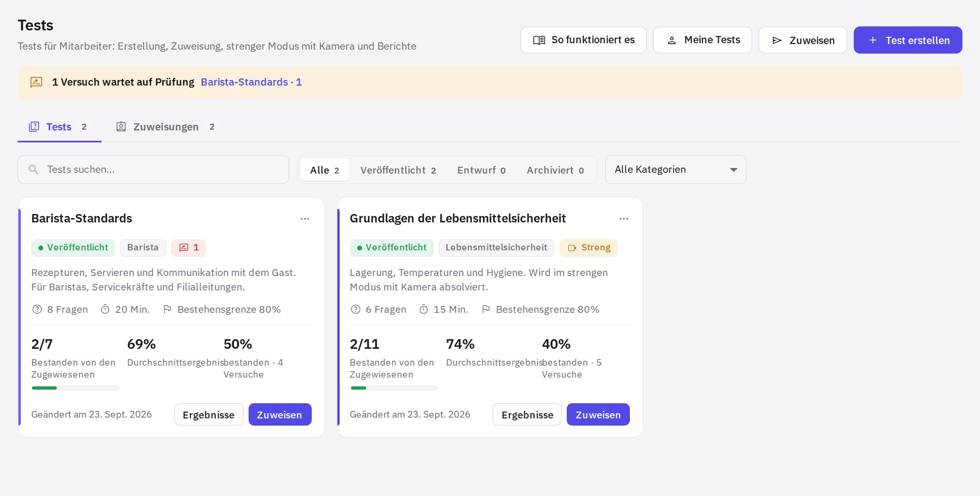The width and height of the screenshot is (980, 496).
Task: Click the timer icon beside 20 Min.
Action: [105, 309]
